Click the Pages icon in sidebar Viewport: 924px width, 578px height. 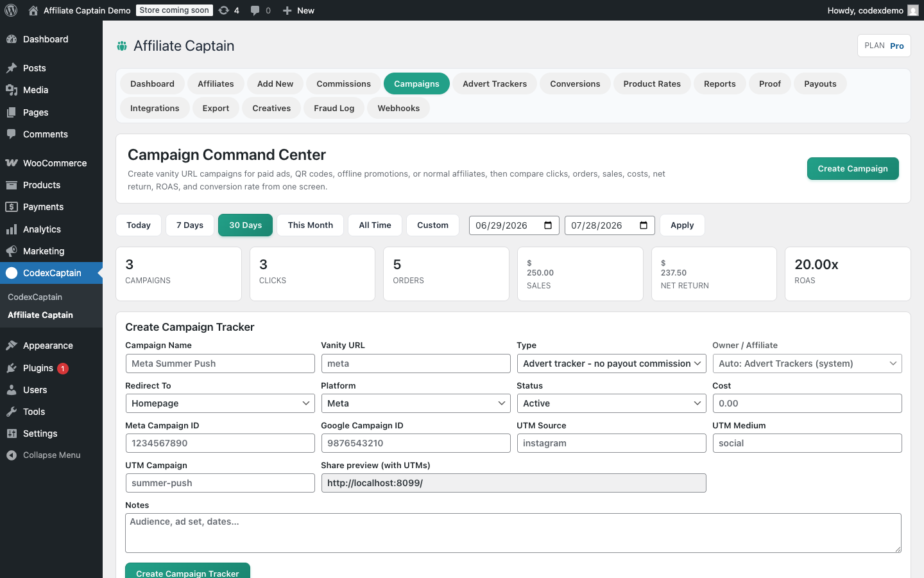pyautogui.click(x=12, y=112)
